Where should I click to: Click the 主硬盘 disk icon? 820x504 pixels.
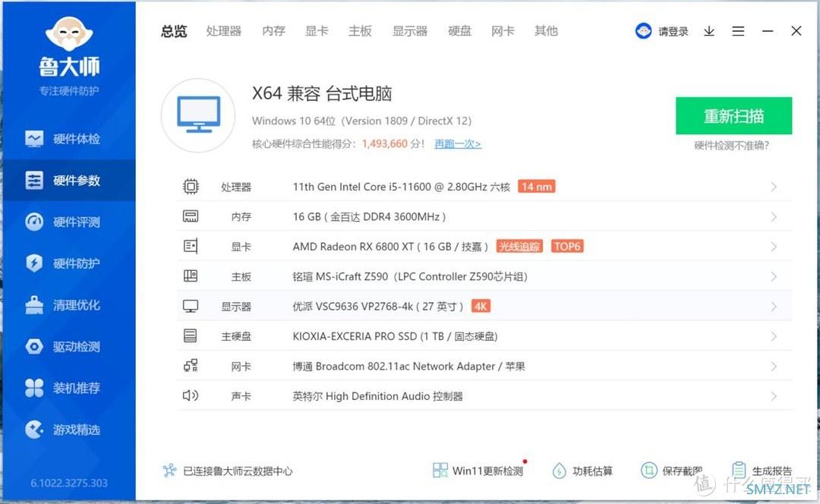(191, 335)
